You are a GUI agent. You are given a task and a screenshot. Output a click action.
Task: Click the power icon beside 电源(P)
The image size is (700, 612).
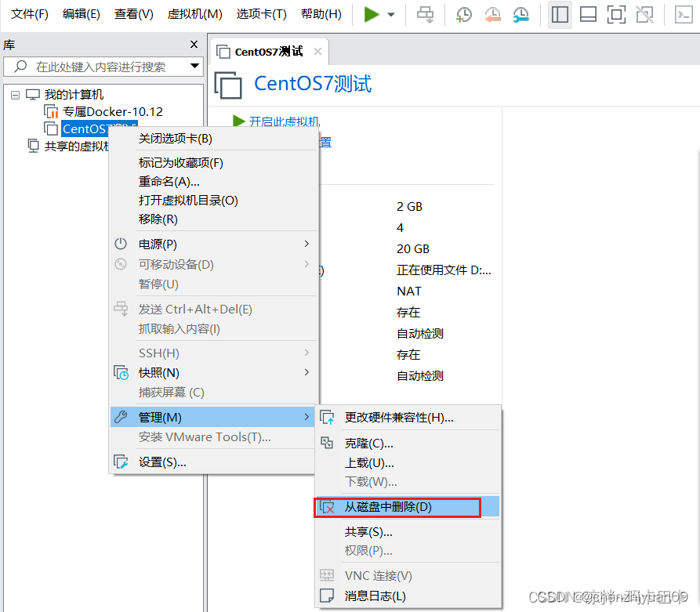point(121,244)
